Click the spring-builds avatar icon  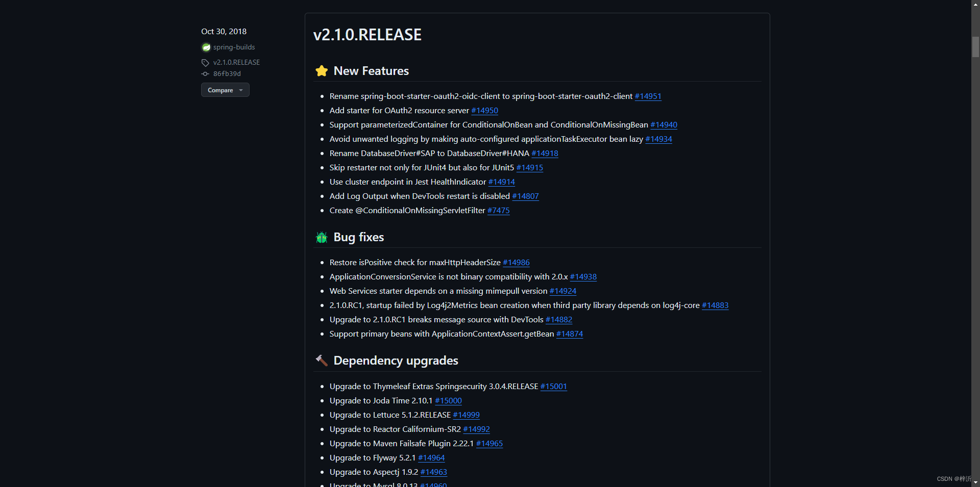206,47
